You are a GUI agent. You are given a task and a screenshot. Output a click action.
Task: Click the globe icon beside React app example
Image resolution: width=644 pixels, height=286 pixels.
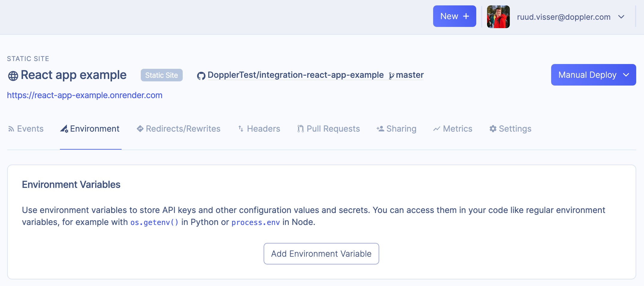pos(13,76)
